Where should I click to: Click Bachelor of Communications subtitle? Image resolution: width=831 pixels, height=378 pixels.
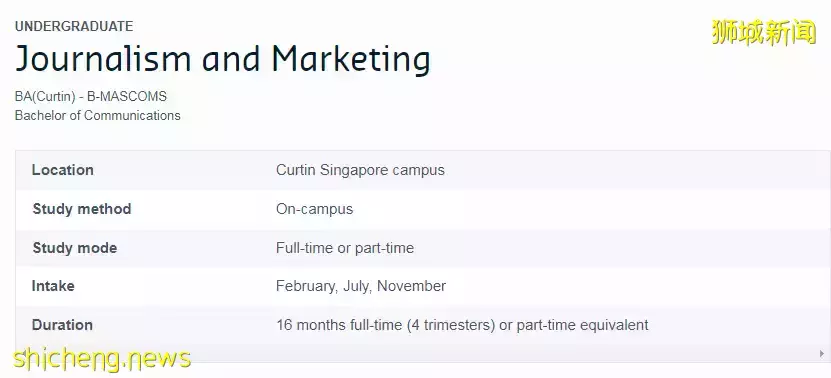click(x=98, y=116)
